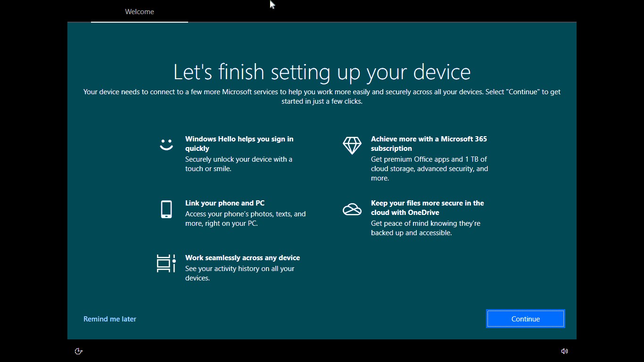The width and height of the screenshot is (644, 362).
Task: Click the OneDrive cloud icon
Action: 352,209
